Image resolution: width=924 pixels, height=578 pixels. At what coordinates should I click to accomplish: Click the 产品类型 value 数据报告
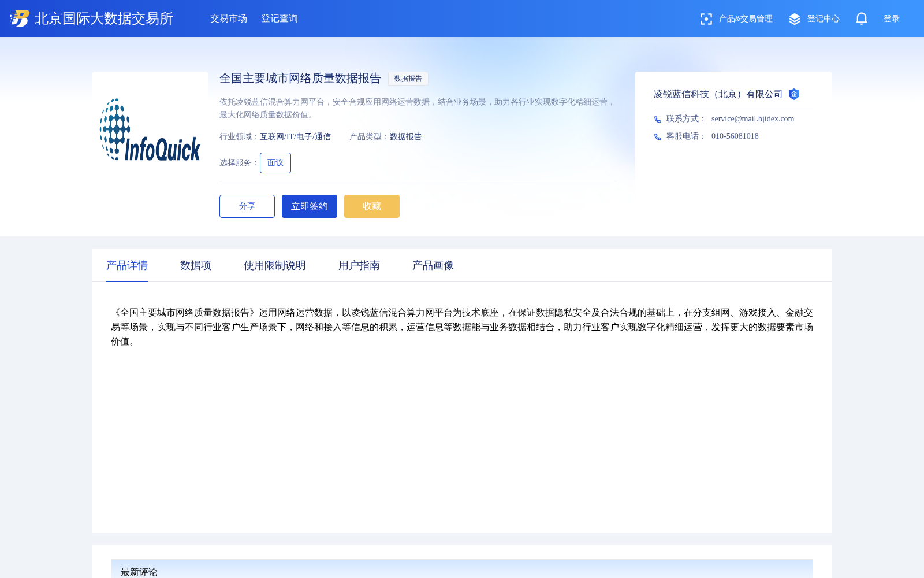coord(406,137)
